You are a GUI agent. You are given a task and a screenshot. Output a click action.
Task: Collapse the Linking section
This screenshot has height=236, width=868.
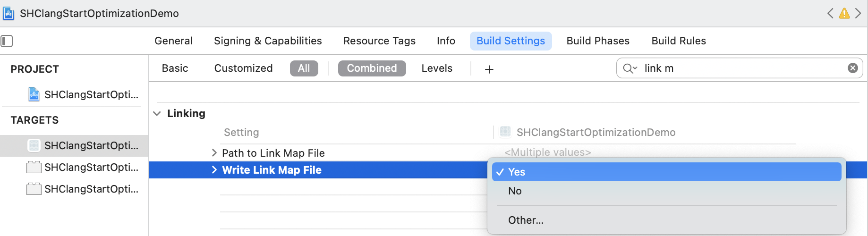[x=157, y=114]
